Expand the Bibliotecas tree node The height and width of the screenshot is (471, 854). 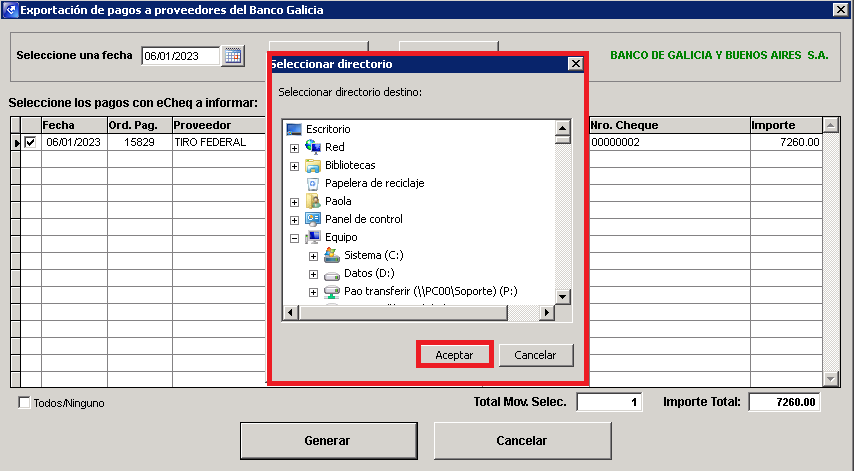tap(295, 166)
